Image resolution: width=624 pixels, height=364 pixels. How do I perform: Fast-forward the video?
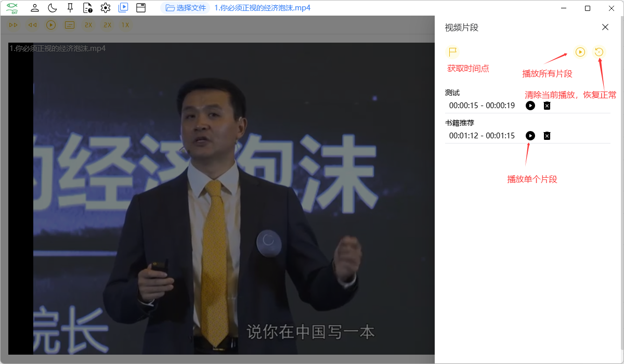(14, 25)
